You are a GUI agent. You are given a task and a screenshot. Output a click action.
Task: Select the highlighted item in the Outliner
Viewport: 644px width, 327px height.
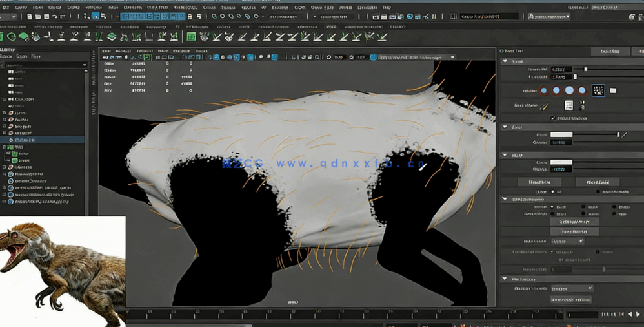point(26,140)
